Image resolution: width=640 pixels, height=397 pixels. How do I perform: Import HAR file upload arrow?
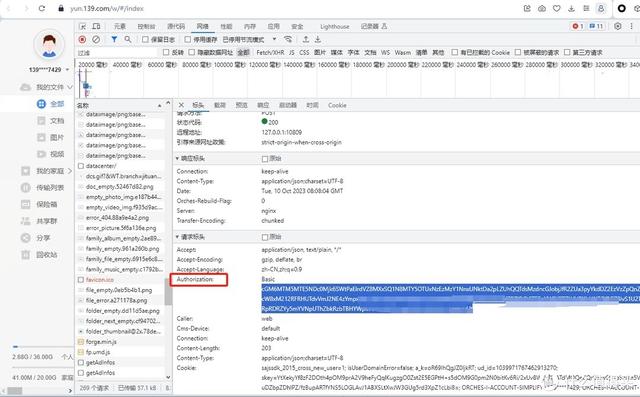pos(306,39)
